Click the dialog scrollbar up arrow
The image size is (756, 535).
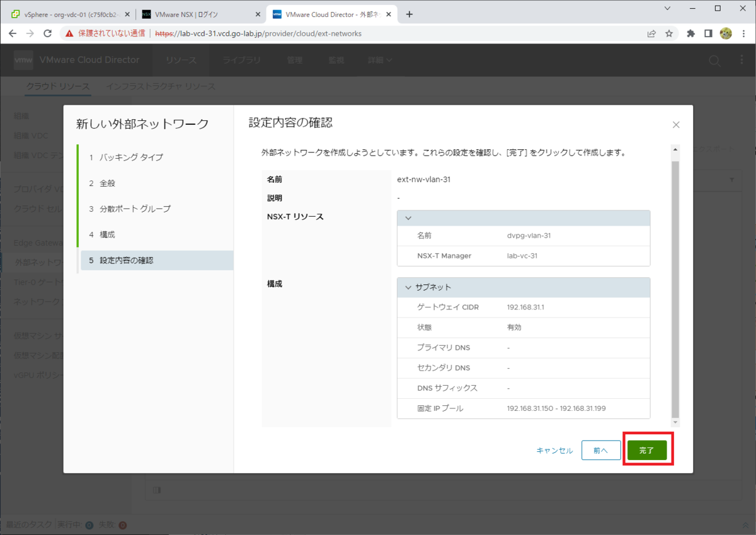[x=675, y=150]
